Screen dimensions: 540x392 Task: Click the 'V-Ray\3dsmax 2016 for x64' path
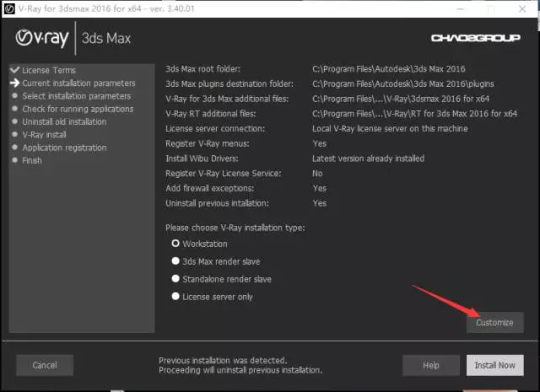(x=401, y=99)
